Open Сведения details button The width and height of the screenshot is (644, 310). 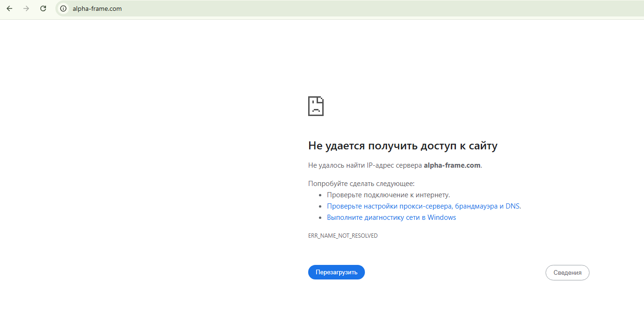(x=567, y=273)
